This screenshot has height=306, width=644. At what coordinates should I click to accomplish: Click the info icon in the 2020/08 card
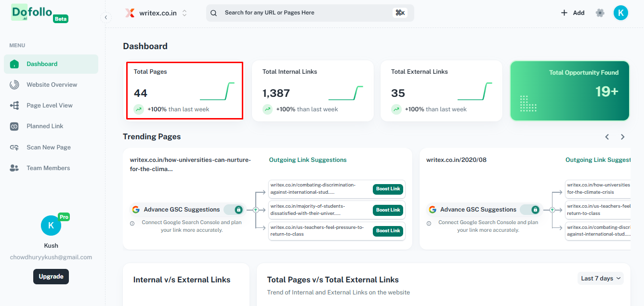(429, 224)
